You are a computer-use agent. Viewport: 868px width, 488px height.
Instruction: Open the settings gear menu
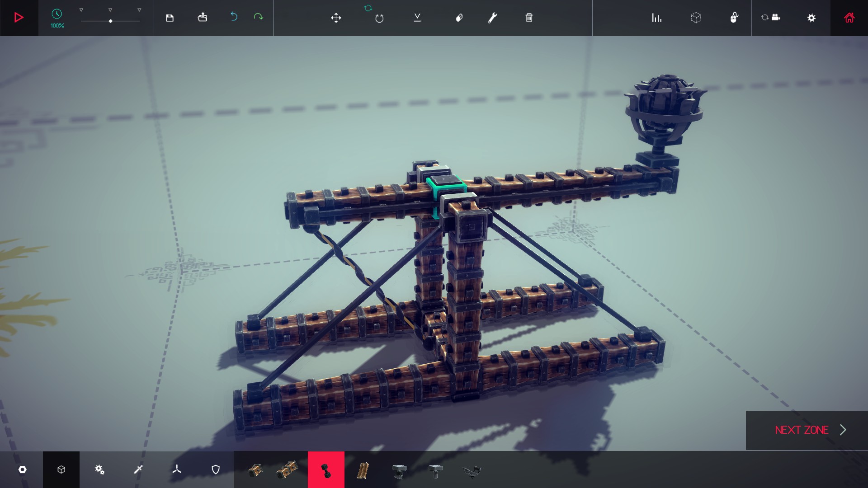pyautogui.click(x=811, y=18)
